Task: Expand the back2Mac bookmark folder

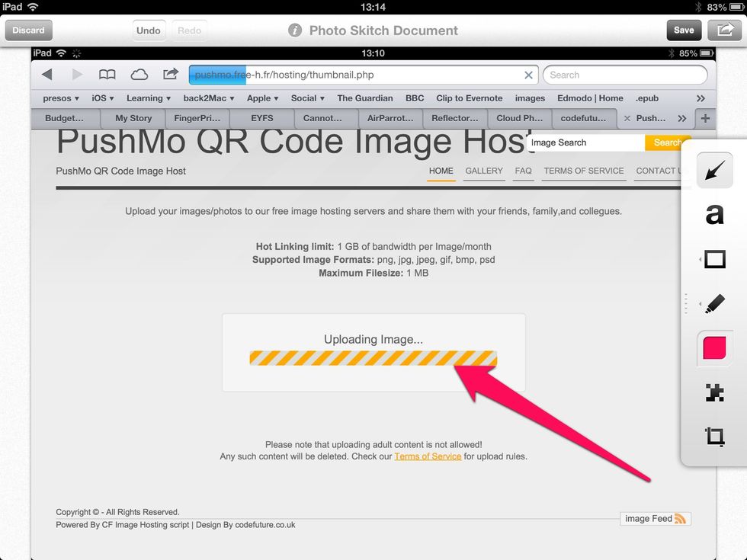Action: pyautogui.click(x=209, y=98)
